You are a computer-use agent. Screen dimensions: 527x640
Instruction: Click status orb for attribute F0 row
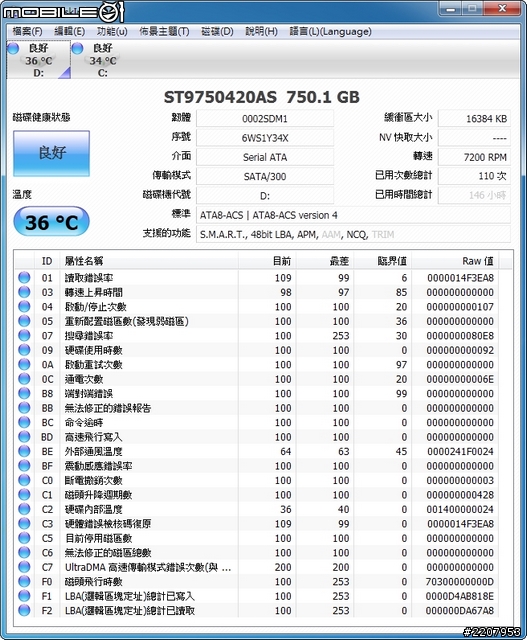click(x=24, y=581)
